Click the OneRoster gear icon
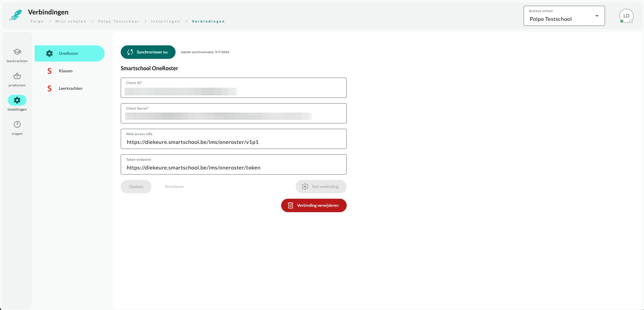This screenshot has height=310, width=644. 49,53
